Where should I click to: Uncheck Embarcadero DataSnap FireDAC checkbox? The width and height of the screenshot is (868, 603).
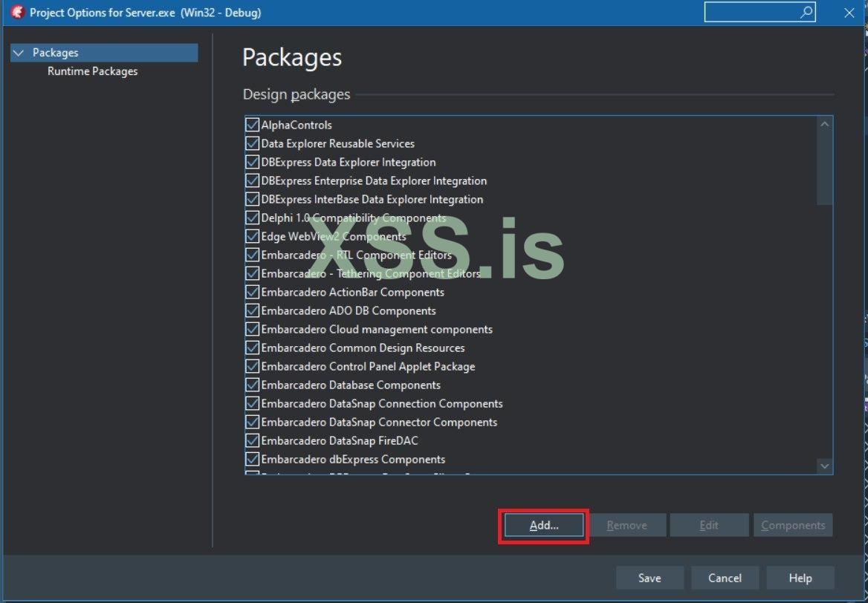[252, 440]
